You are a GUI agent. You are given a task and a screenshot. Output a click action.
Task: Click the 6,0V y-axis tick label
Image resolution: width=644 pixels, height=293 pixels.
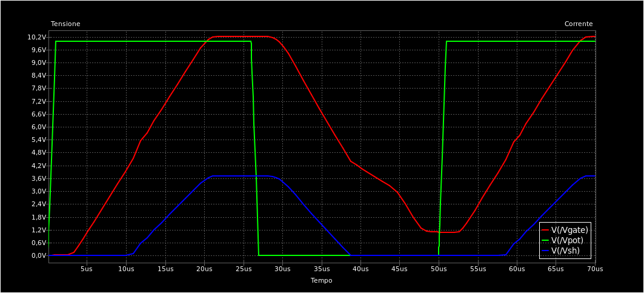point(39,127)
